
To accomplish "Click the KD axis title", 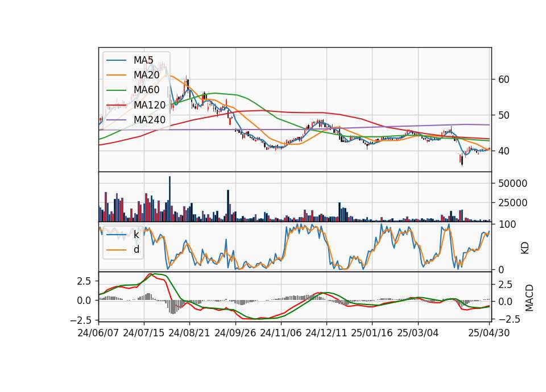I will pyautogui.click(x=525, y=248).
